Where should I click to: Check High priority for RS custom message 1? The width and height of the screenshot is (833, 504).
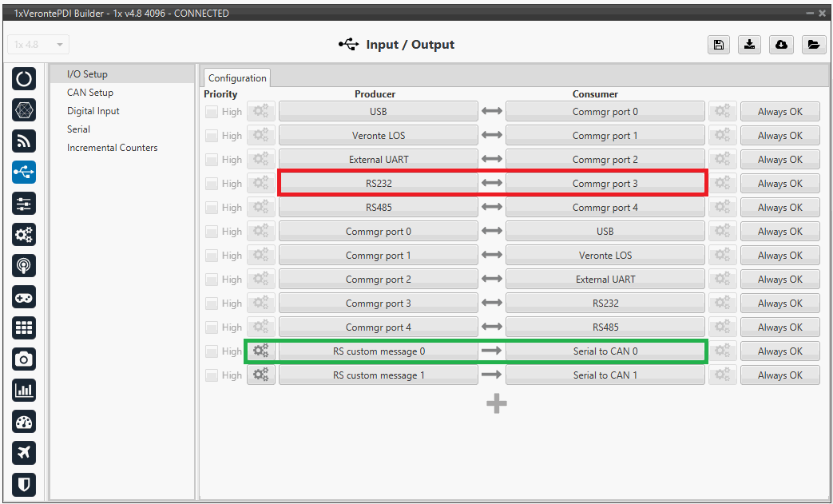pos(212,375)
